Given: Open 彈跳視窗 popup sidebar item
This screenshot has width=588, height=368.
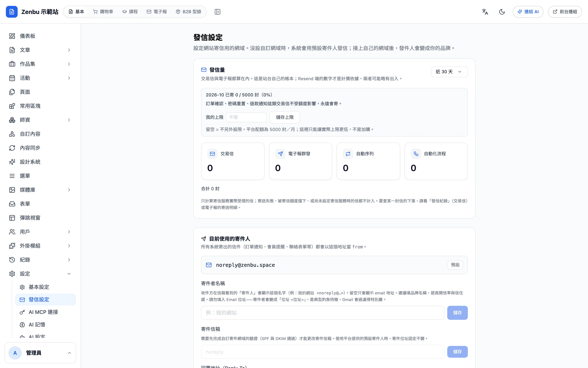Looking at the screenshot, I should point(40,218).
